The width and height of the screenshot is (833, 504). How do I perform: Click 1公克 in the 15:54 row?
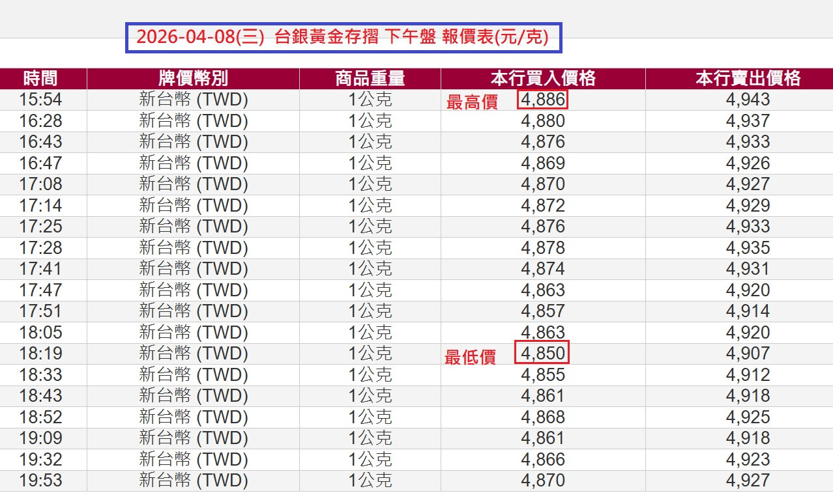click(370, 100)
